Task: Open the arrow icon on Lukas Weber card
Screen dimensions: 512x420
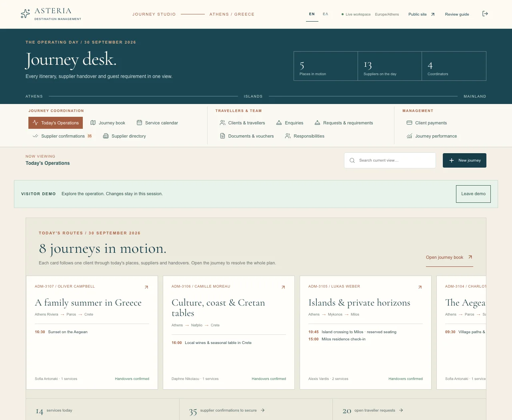Action: 420,287
